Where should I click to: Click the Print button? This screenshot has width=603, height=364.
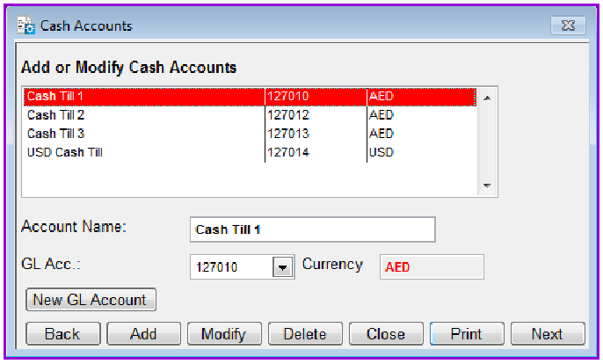click(x=467, y=334)
